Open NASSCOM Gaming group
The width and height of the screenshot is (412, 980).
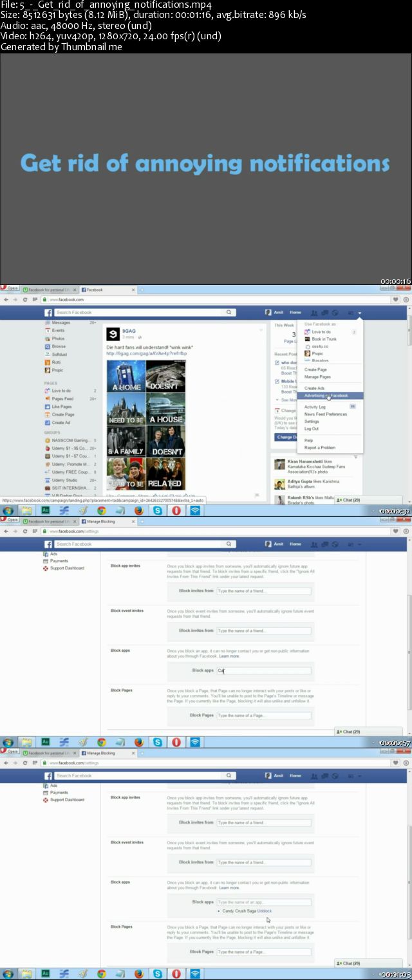pos(71,440)
